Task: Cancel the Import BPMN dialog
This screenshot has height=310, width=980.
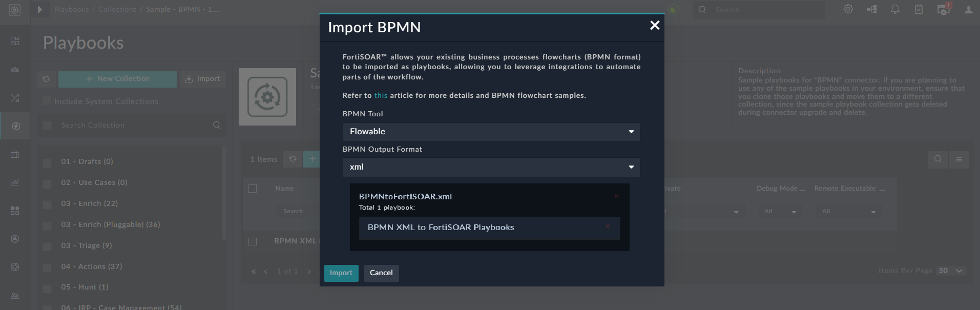Action: click(381, 273)
